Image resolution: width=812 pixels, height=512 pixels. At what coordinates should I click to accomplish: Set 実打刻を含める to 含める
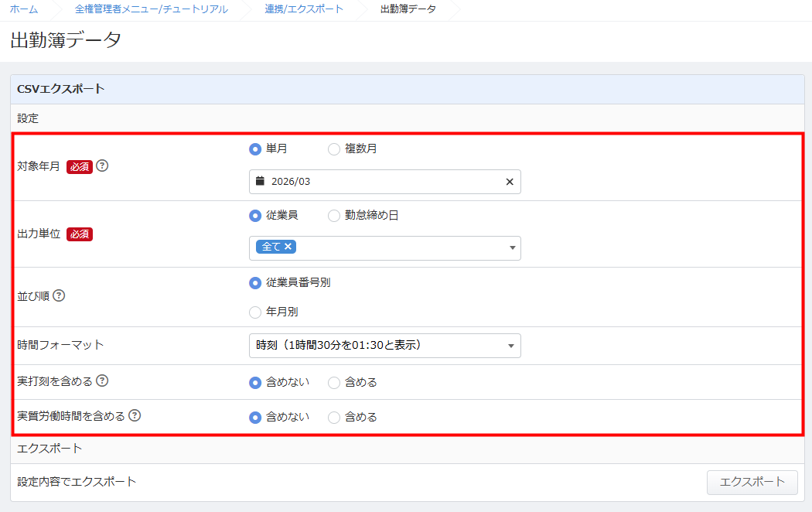pyautogui.click(x=334, y=383)
